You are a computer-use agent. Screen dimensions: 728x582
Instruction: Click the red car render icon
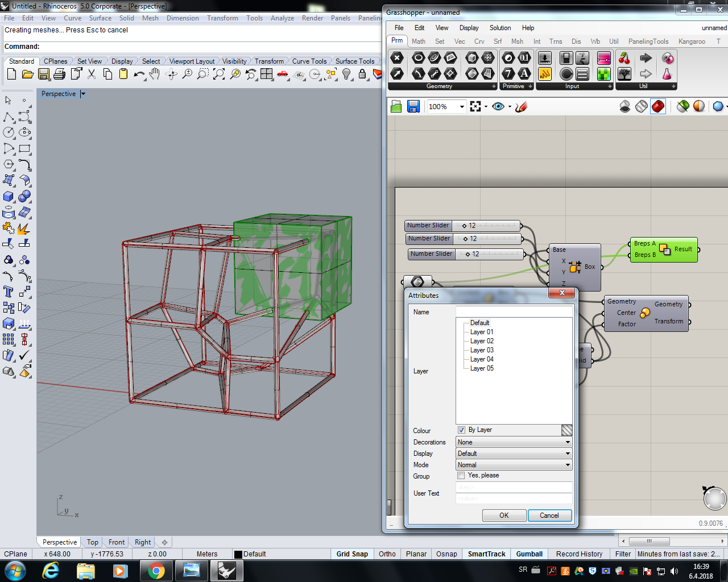click(x=283, y=74)
